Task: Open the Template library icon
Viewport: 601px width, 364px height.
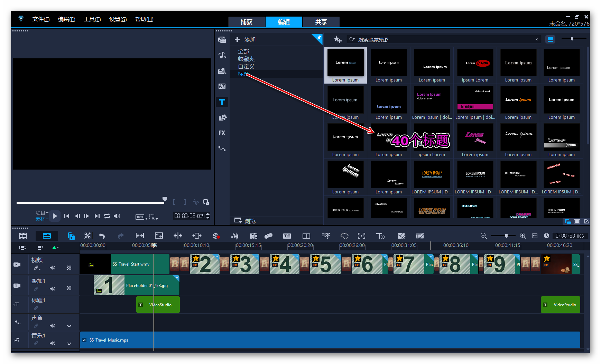Action: tap(222, 71)
